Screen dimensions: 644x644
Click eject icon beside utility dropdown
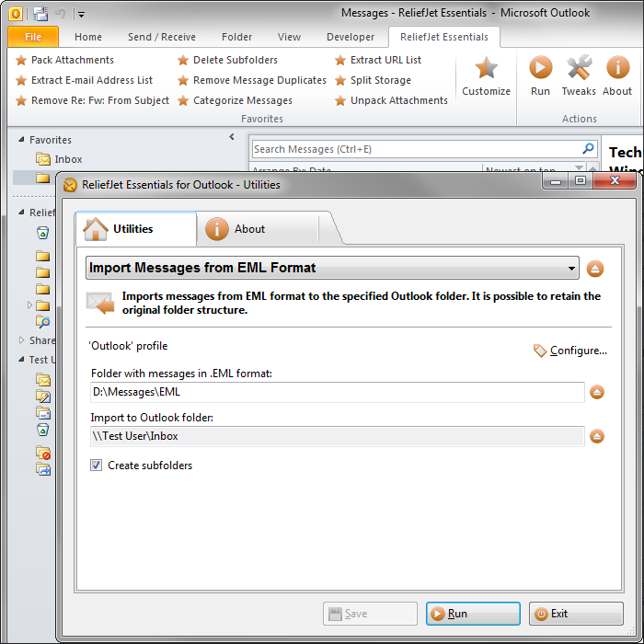594,269
